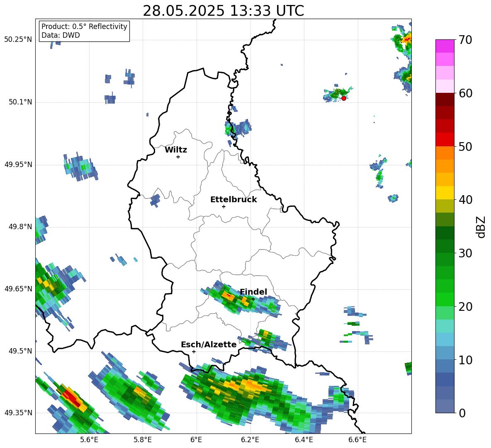Click the 5.8°E longitude label
491x448 pixels.
143,440
